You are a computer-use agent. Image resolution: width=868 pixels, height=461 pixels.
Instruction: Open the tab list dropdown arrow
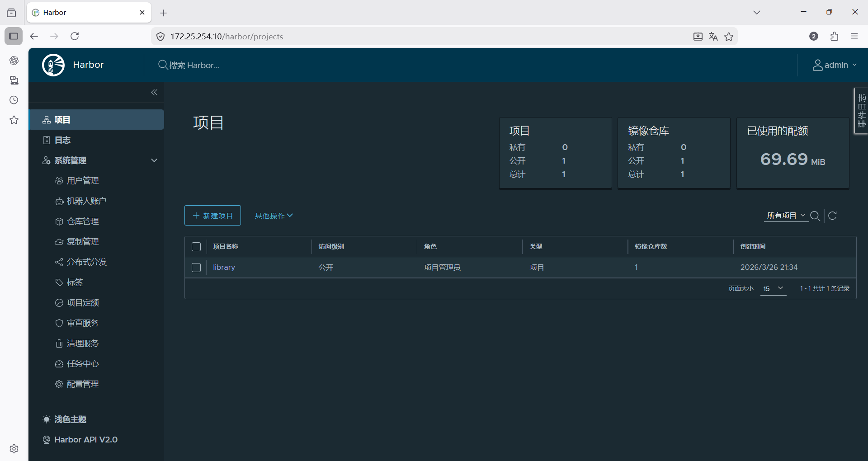point(757,13)
